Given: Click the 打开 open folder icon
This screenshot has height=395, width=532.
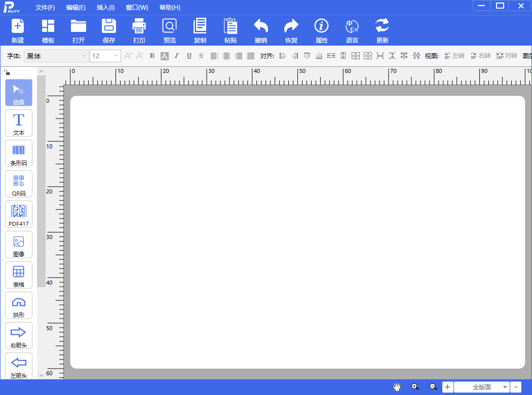Looking at the screenshot, I should (79, 30).
